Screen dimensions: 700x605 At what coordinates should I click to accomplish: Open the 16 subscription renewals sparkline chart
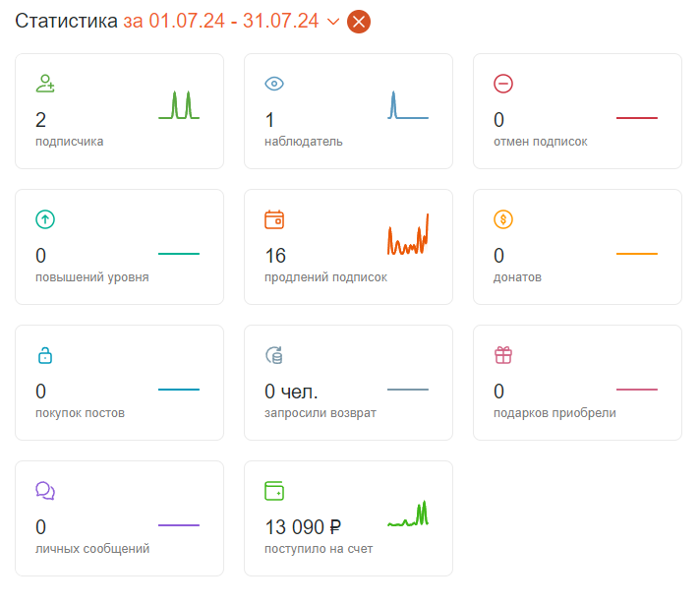(408, 234)
